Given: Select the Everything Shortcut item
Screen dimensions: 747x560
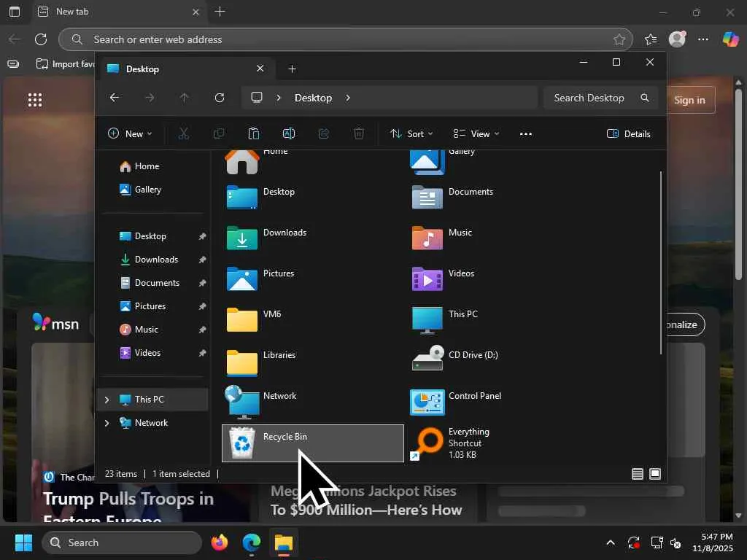Looking at the screenshot, I should tap(498, 443).
